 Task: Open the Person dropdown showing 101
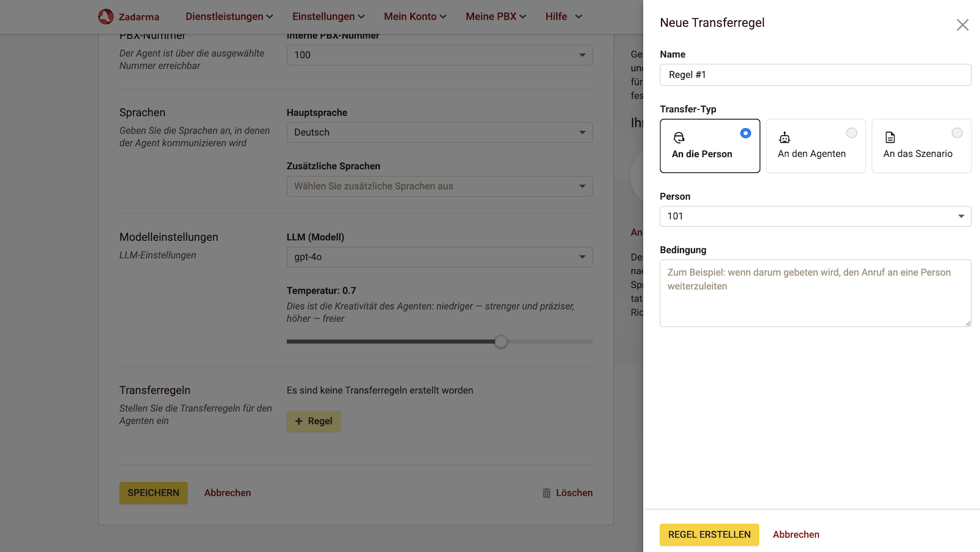point(815,216)
